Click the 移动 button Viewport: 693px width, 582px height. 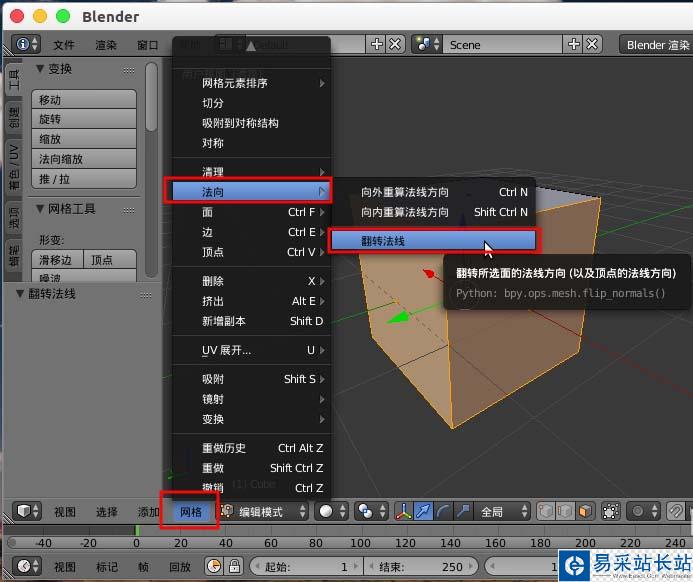pyautogui.click(x=84, y=99)
